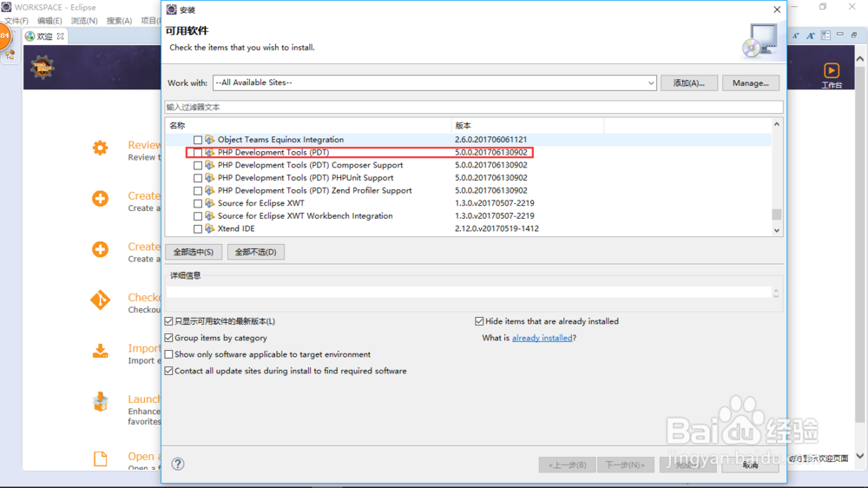
Task: Close the 安装 install dialog
Action: click(777, 10)
